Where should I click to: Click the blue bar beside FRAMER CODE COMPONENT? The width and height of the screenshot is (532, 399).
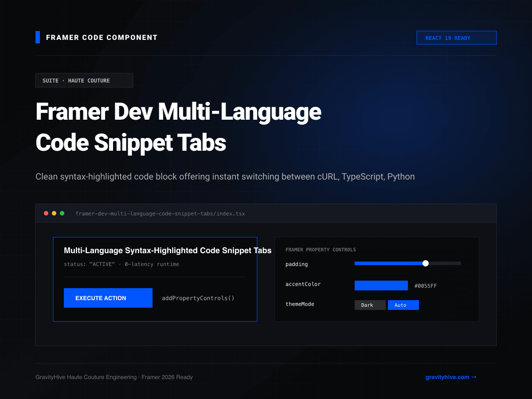(38, 37)
